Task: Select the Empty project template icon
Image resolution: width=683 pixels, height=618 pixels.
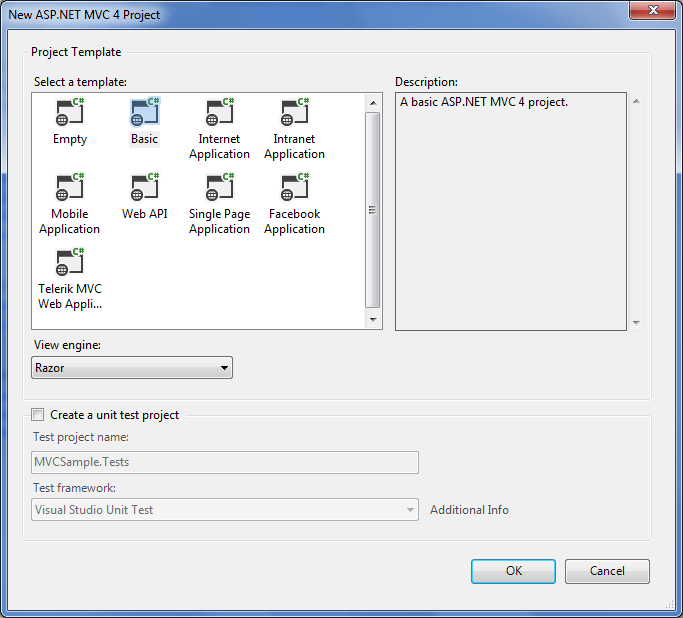Action: [70, 111]
